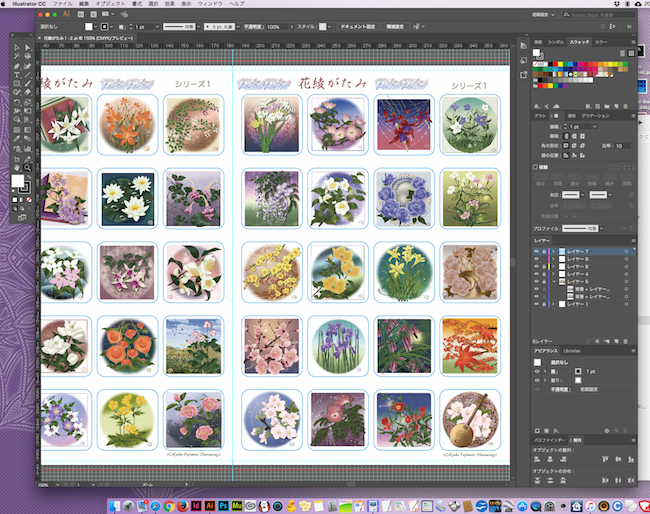This screenshot has height=514, width=650.
Task: Toggle stroke visibility in Appearance panel
Action: point(537,371)
